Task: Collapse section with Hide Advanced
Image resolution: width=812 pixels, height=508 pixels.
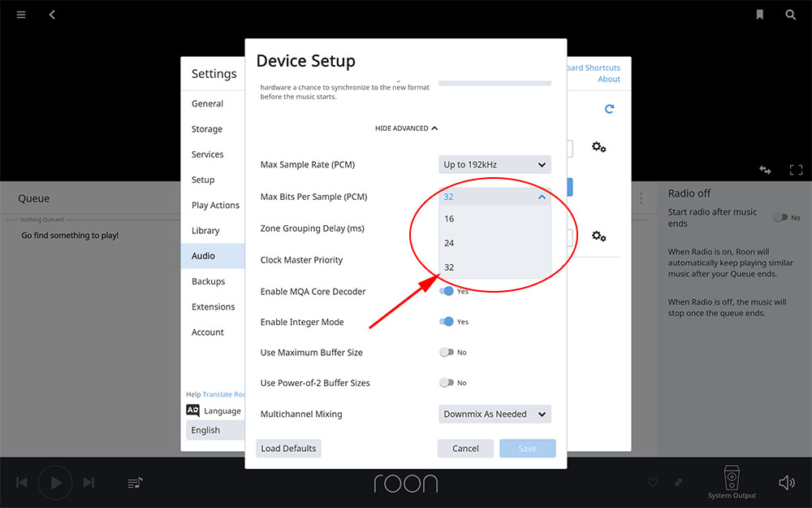Action: pyautogui.click(x=406, y=128)
